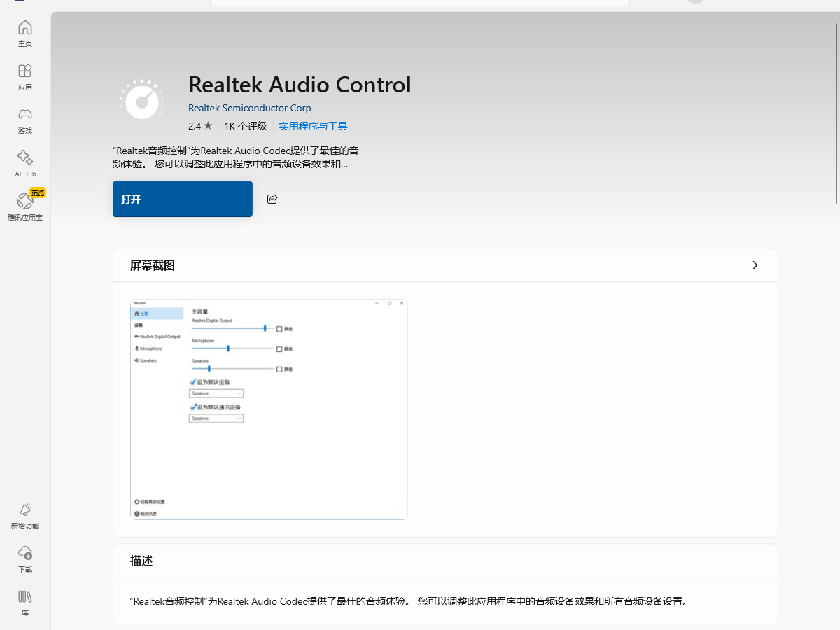The height and width of the screenshot is (630, 840).
Task: Click the AI Hub sidebar icon
Action: click(x=25, y=162)
